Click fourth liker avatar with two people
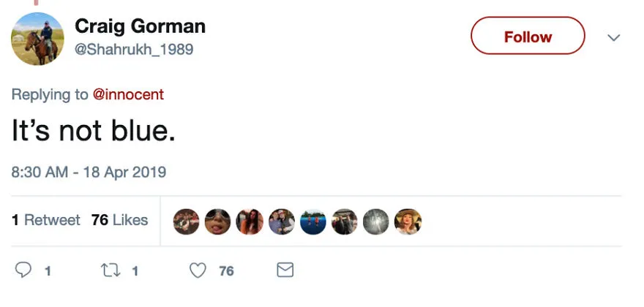 pos(281,221)
